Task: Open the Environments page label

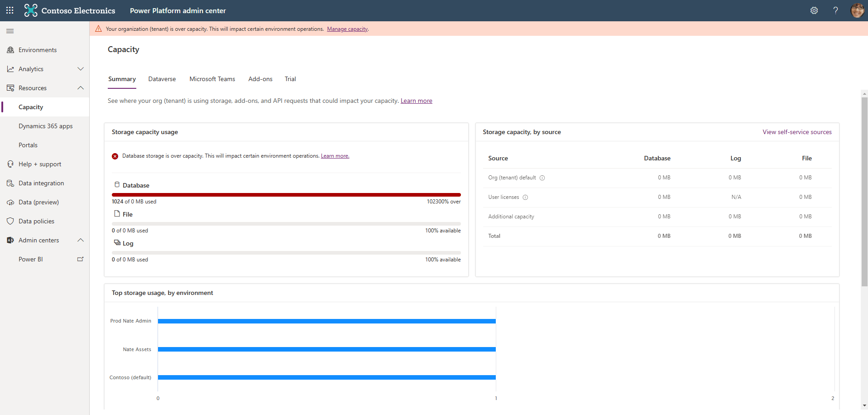Action: click(38, 50)
